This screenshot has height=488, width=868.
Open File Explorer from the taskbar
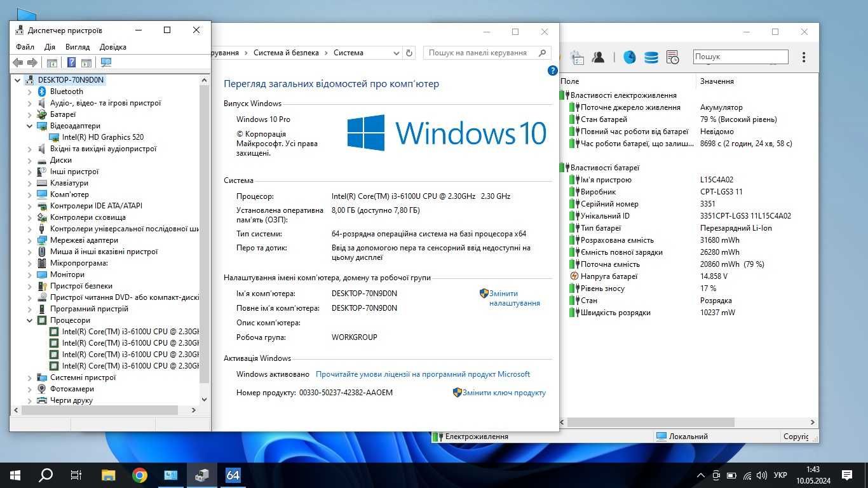point(109,475)
